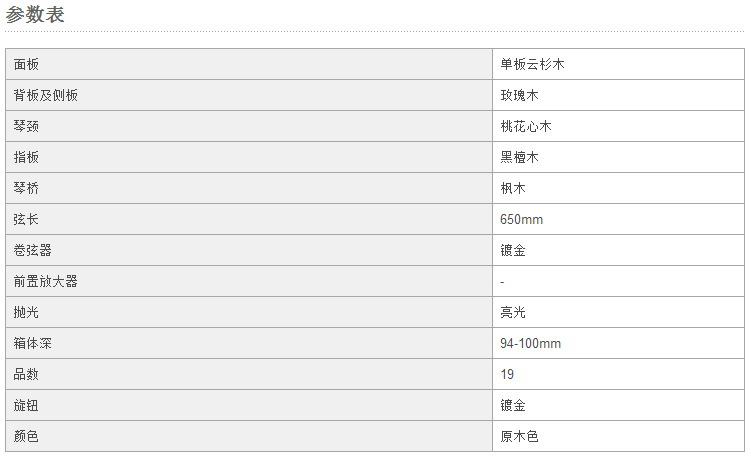Click the 前置放大器 row label
Screen dimensions: 751x457
click(x=46, y=281)
